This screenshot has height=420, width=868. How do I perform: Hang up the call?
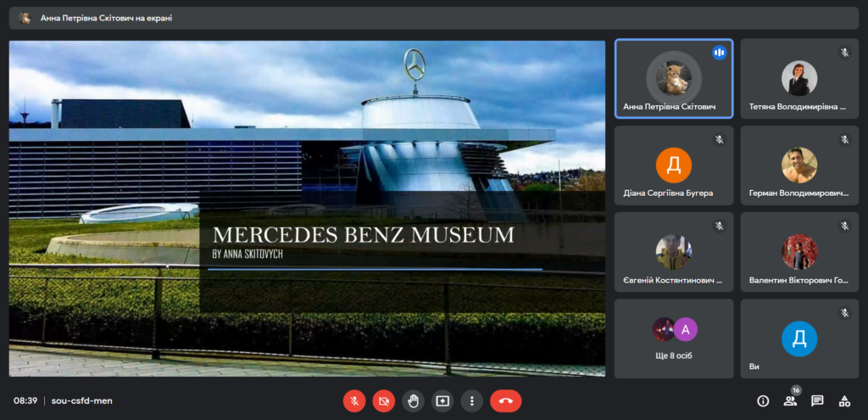click(506, 400)
